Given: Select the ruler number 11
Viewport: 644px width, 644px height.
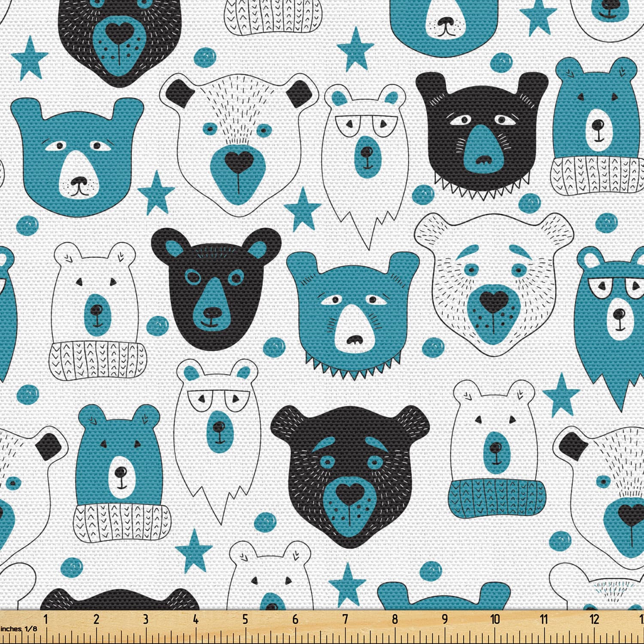Looking at the screenshot, I should click(x=544, y=619).
